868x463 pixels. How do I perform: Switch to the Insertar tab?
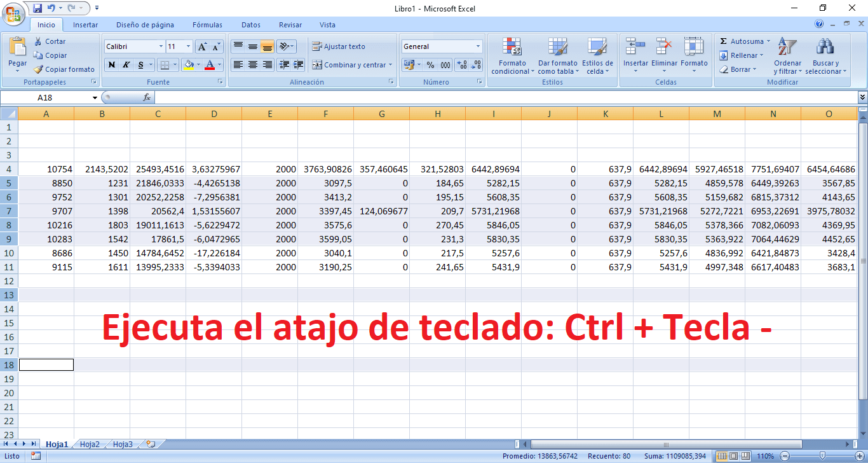(85, 25)
